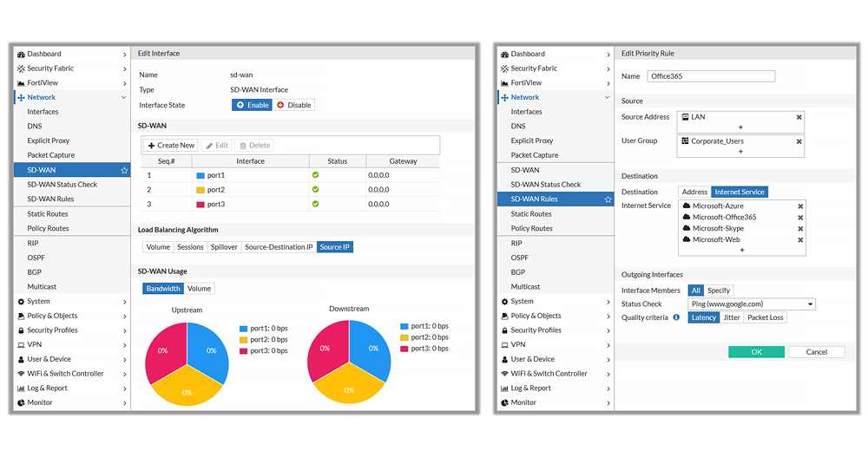Add entry with plus in Internet Service box
This screenshot has height=457, width=868.
click(742, 250)
